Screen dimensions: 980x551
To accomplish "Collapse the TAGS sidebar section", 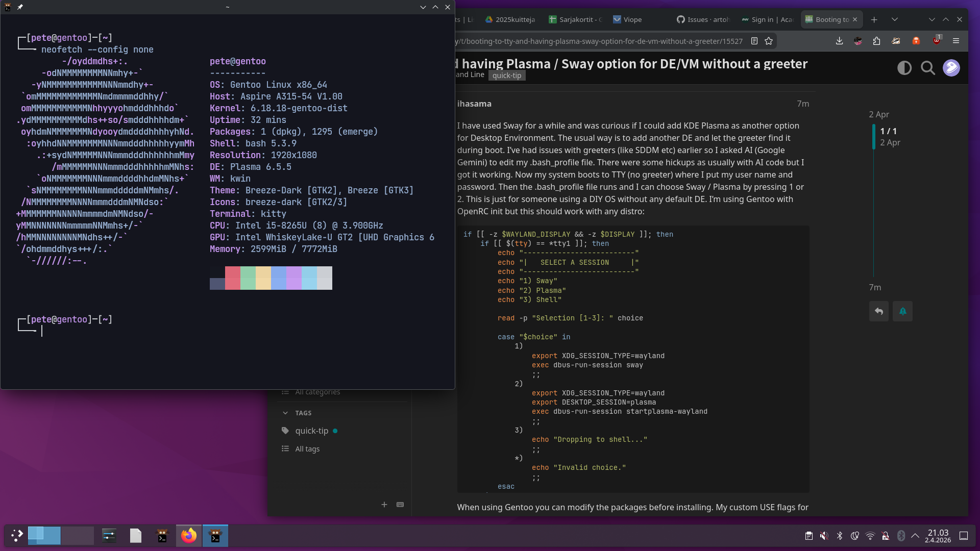I will pyautogui.click(x=285, y=413).
